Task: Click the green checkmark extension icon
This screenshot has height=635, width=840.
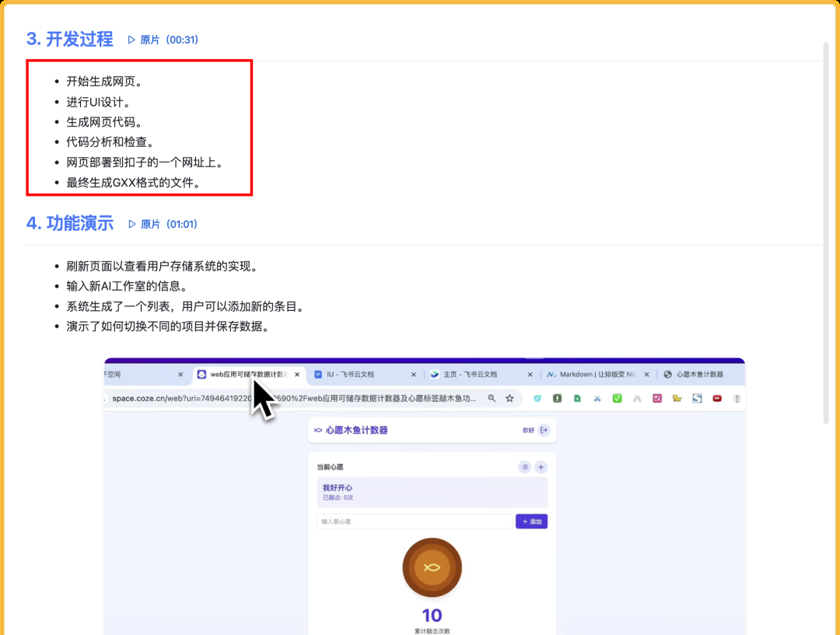Action: click(617, 399)
